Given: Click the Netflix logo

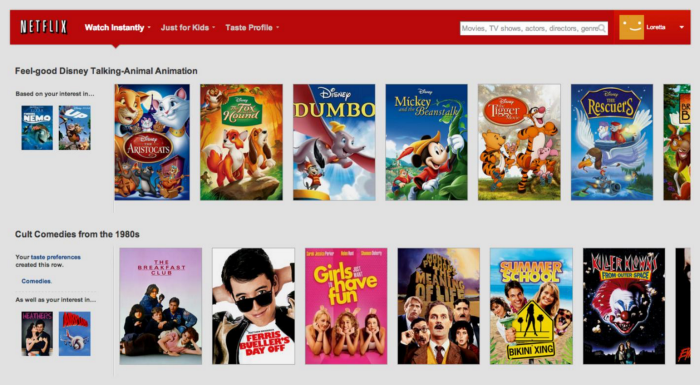Looking at the screenshot, I should 44,27.
